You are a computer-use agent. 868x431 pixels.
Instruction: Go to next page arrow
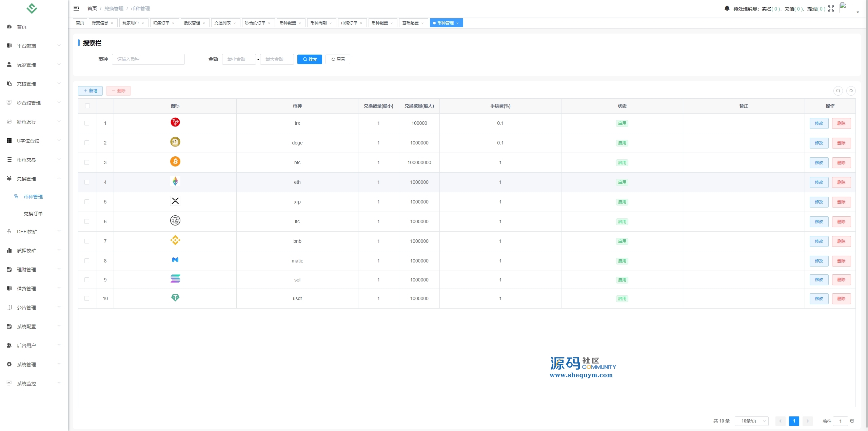click(x=807, y=421)
